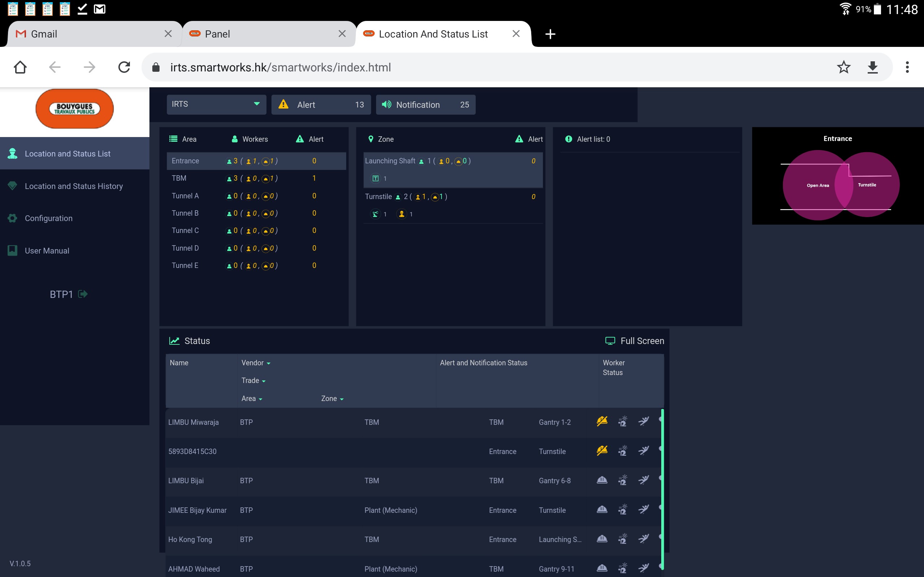Click the helmet icon in Ho Kong Tong row
Screen dimensions: 924x577
[602, 539]
